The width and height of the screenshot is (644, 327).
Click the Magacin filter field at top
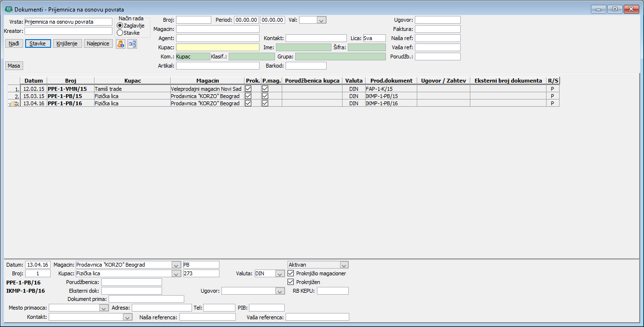(218, 29)
